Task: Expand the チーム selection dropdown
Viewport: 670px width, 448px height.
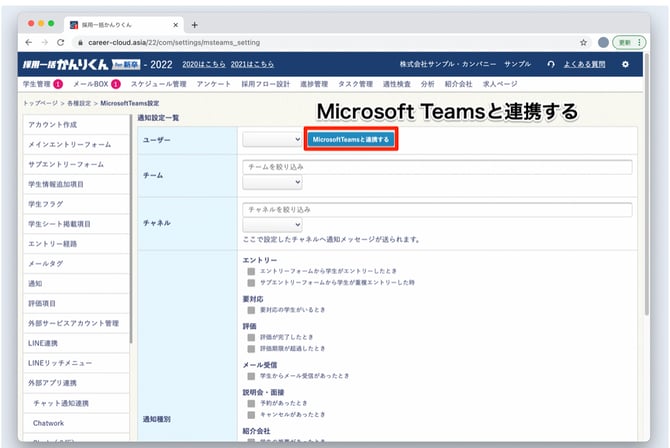Action: pyautogui.click(x=272, y=183)
